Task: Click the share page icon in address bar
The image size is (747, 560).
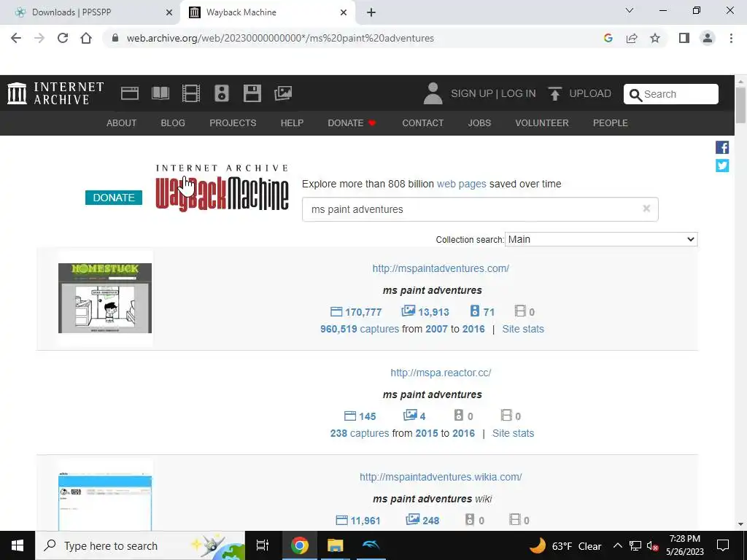Action: click(x=632, y=38)
